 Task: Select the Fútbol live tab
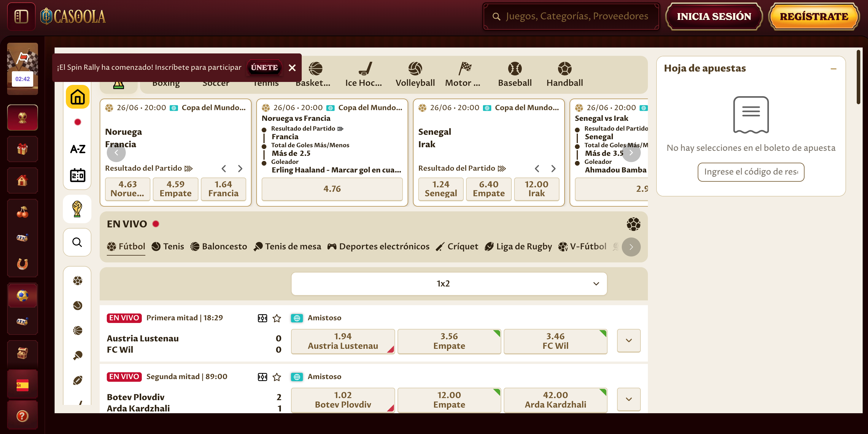[x=126, y=246]
